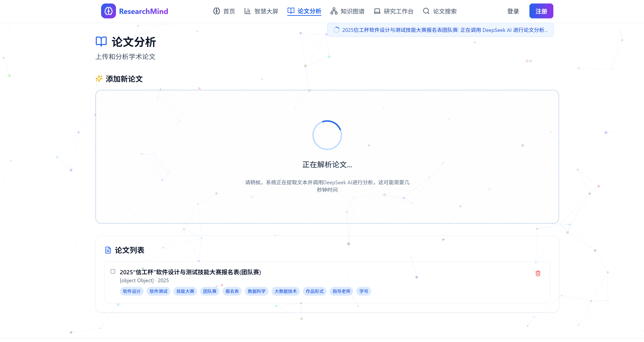
Task: Click the document icon beside 论文列表
Action: (x=108, y=250)
